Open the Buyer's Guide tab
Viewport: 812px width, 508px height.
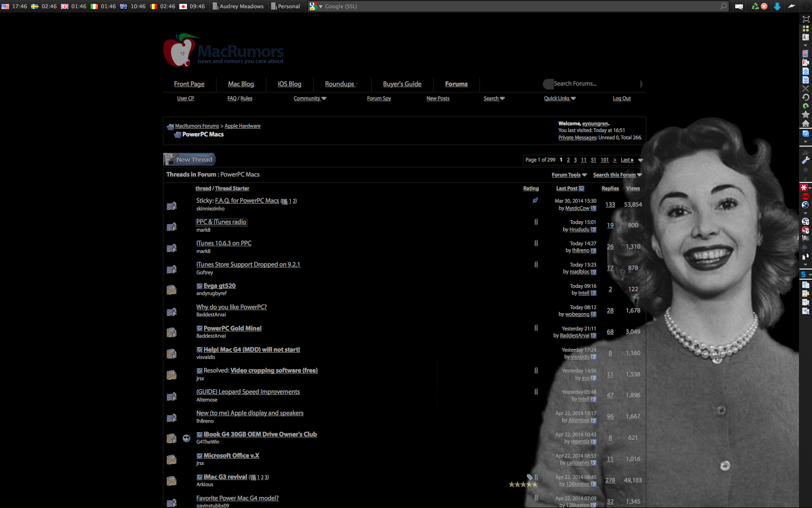[x=402, y=84]
